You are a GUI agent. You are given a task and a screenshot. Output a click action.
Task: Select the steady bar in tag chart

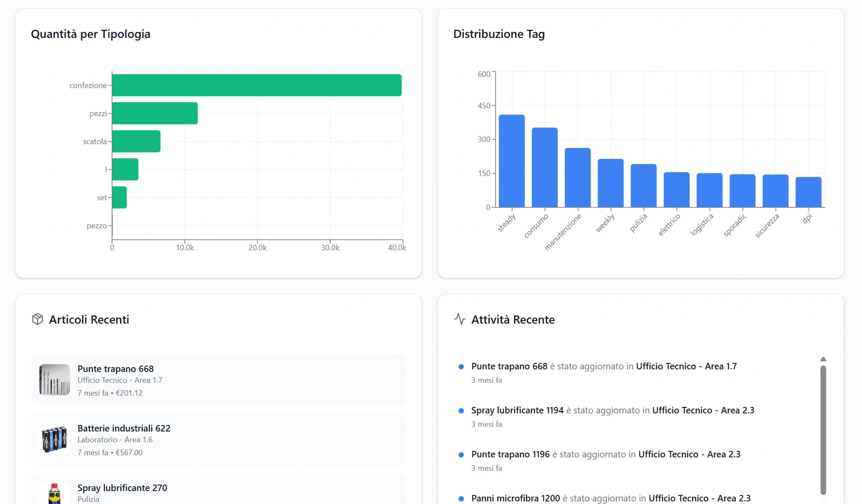pos(512,161)
